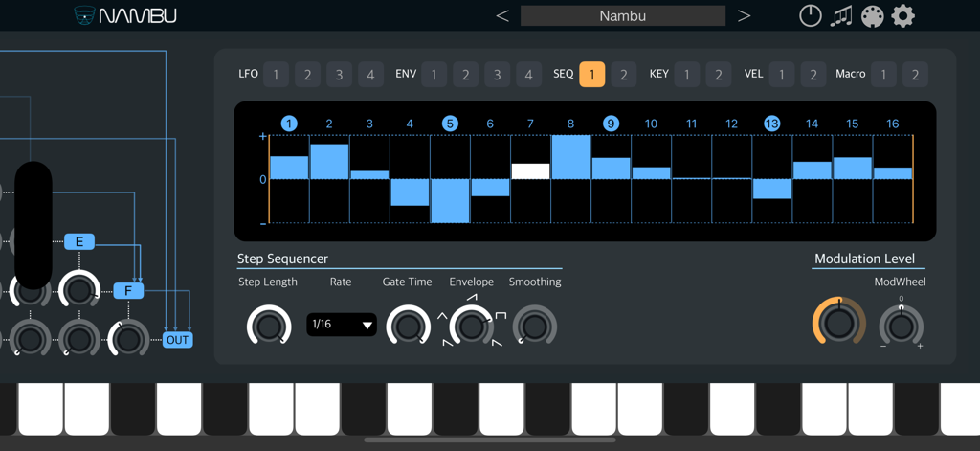This screenshot has width=980, height=451.
Task: Toggle step 5 marker in sequencer
Action: click(450, 124)
